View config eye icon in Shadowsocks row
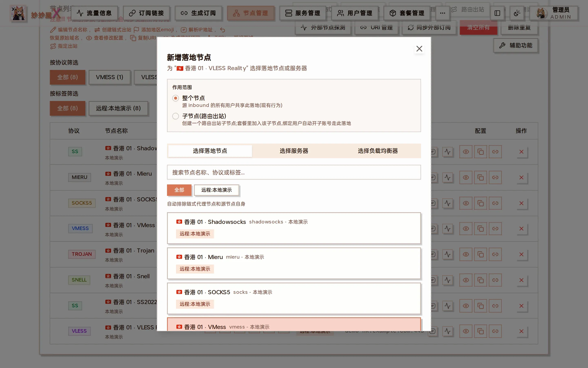Image resolution: width=588 pixels, height=368 pixels. (x=465, y=152)
